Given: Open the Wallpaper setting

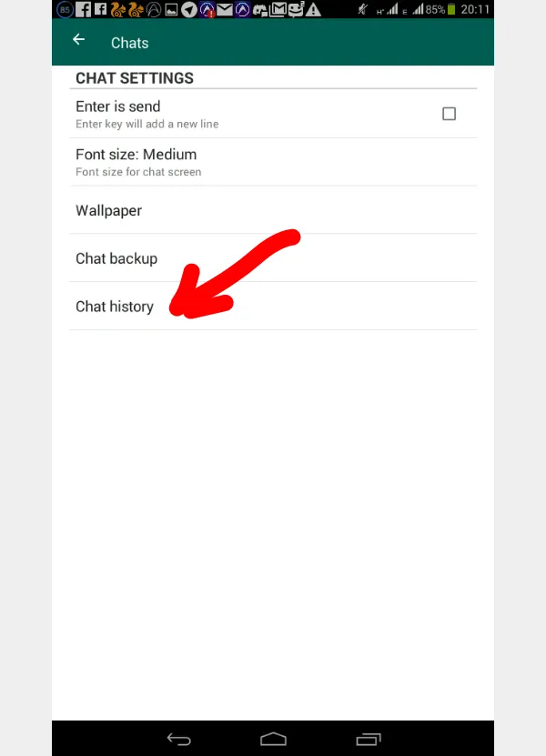Looking at the screenshot, I should coord(273,210).
